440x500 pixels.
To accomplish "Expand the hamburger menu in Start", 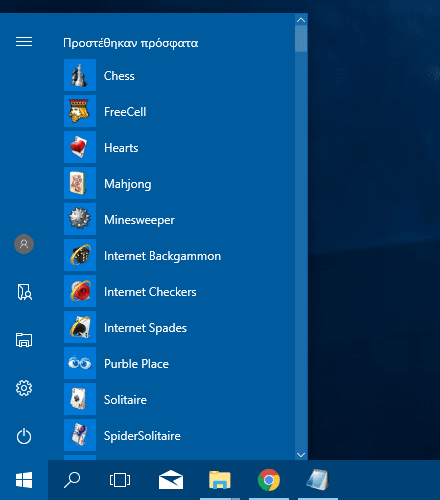I will pyautogui.click(x=24, y=42).
